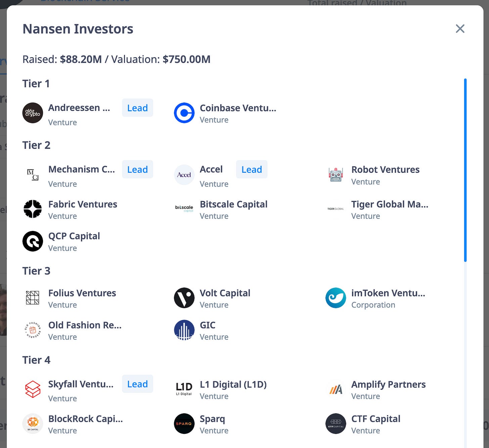Click the $88.20M raised amount

81,59
